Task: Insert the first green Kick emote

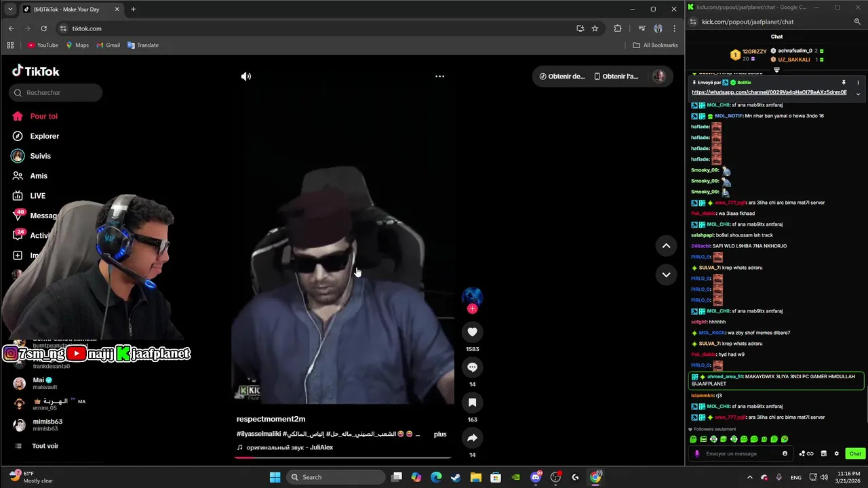Action: point(693,439)
